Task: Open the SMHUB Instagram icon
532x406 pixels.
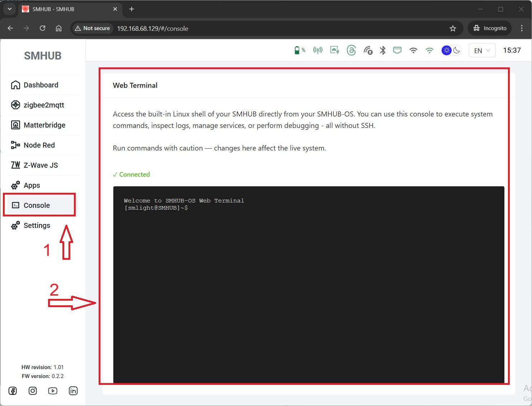Action: [33, 391]
